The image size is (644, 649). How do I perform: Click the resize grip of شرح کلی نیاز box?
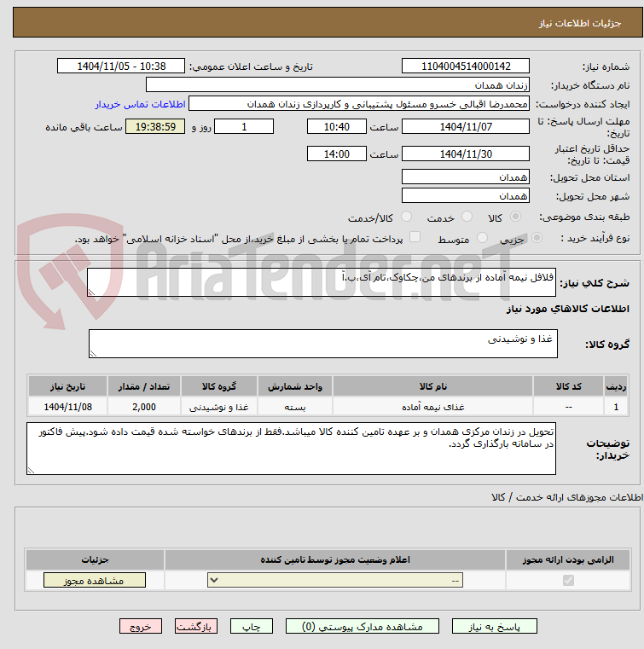91,293
